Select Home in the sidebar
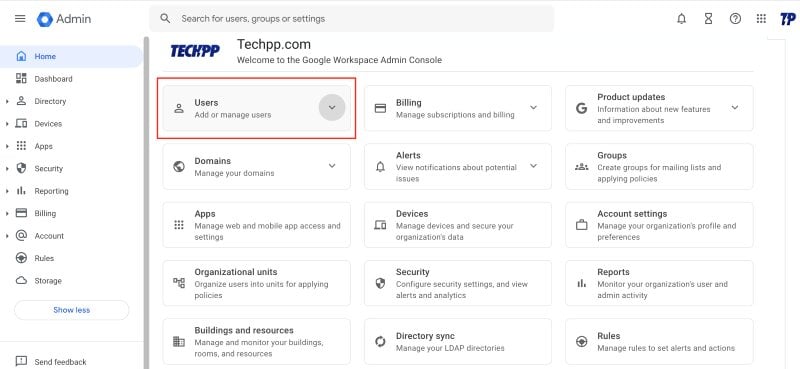800x369 pixels. click(x=71, y=56)
